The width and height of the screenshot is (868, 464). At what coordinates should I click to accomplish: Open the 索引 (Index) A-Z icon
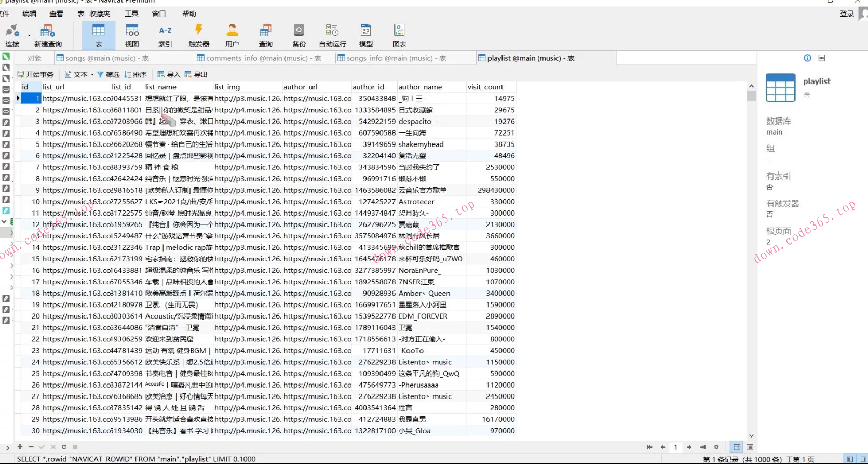click(165, 35)
